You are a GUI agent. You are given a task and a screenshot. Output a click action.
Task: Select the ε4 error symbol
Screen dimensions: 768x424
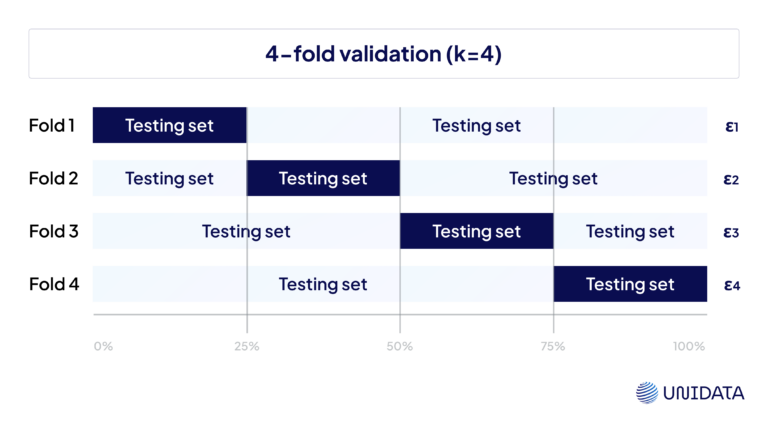pos(732,285)
